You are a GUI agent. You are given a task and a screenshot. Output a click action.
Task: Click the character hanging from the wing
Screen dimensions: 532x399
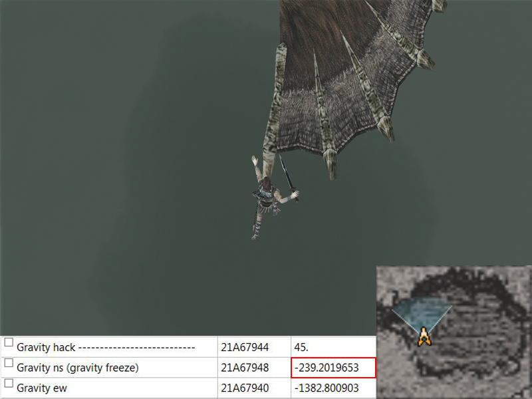(268, 198)
